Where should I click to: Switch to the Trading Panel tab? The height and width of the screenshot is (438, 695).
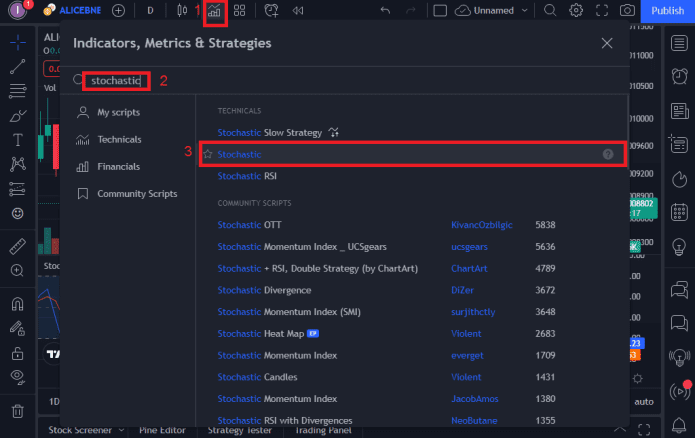coord(323,430)
